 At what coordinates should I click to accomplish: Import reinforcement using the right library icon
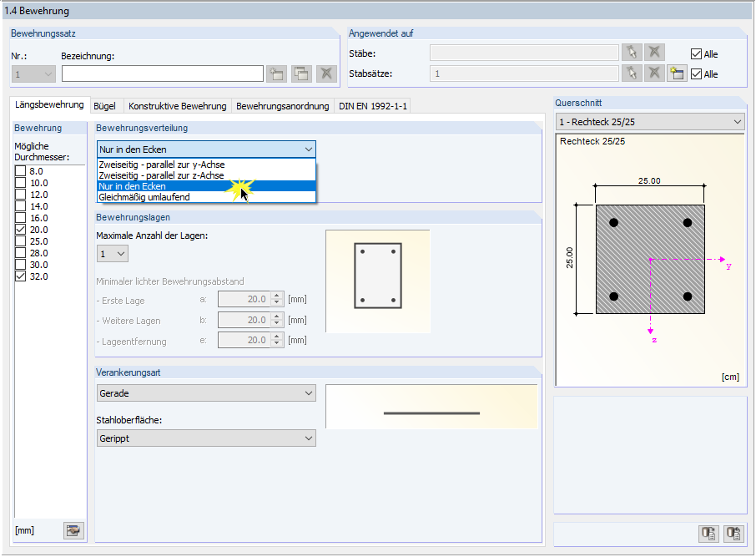[x=733, y=534]
